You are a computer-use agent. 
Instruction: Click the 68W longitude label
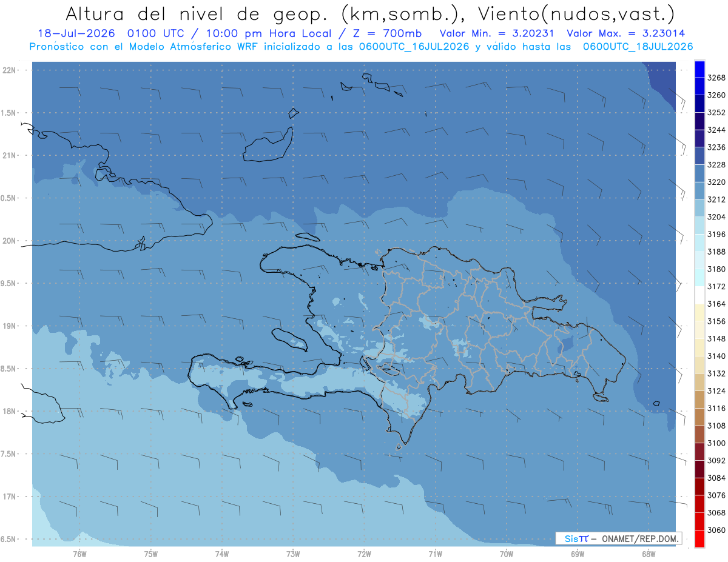(648, 554)
